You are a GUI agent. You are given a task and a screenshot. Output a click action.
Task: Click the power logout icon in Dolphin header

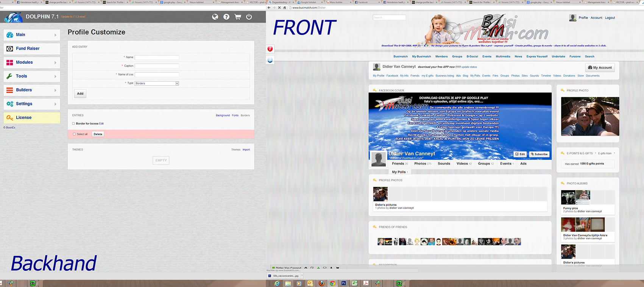(249, 17)
